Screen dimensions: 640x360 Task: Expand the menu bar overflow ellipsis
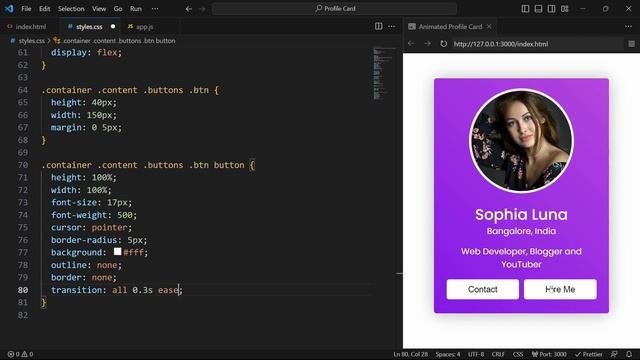(155, 9)
